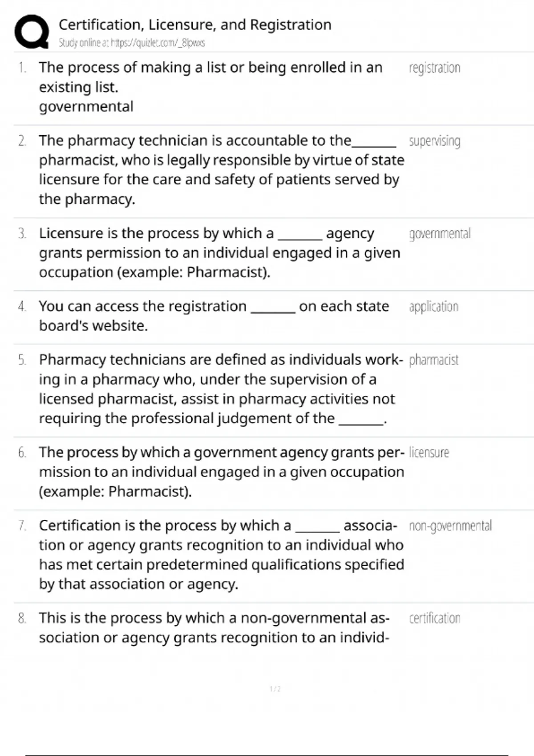Click the 'pharmacist' answer term
Screen dimensions: 534x756
pyautogui.click(x=433, y=360)
